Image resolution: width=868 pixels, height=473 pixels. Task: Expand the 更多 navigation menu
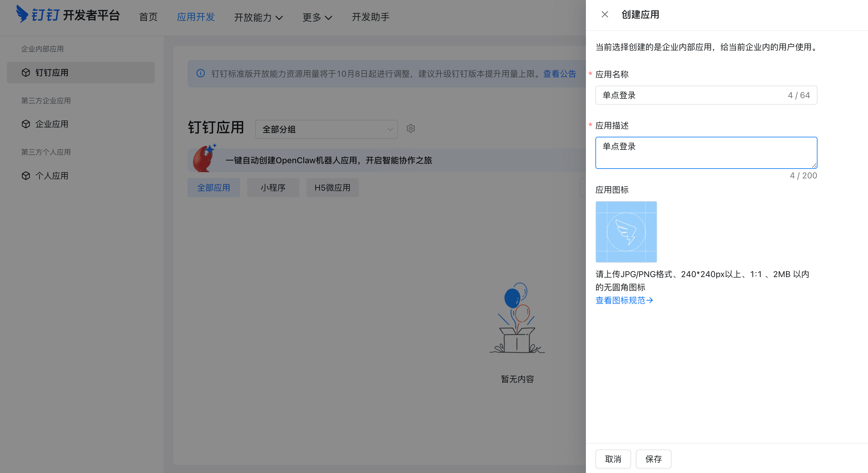point(317,17)
